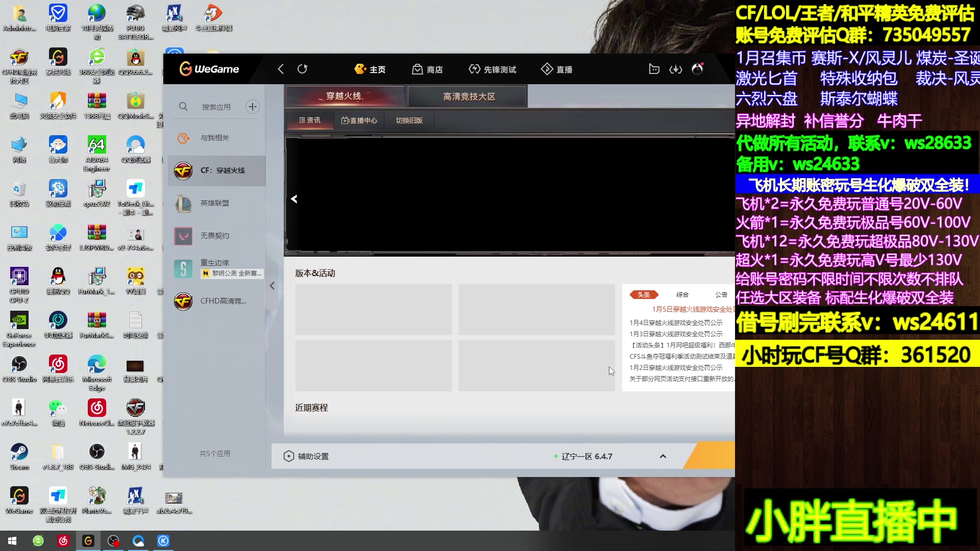980x551 pixels.
Task: Open UU加速器 desktop icon
Action: [58, 325]
